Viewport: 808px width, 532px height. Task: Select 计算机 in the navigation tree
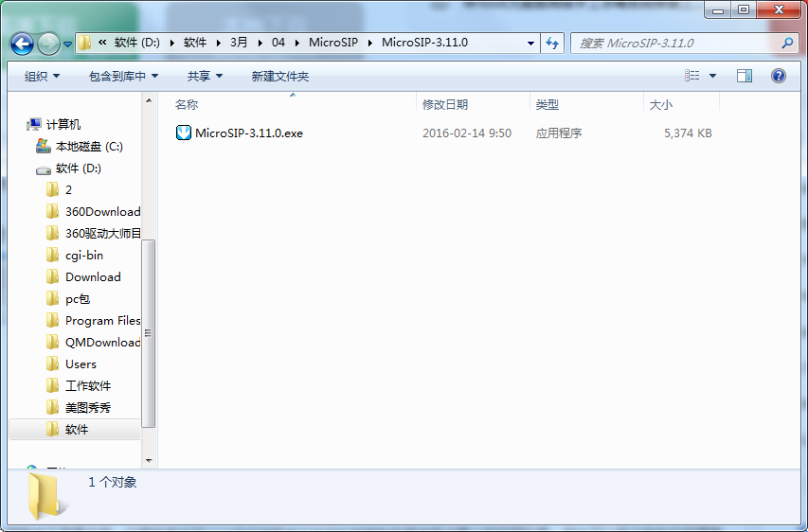[63, 125]
